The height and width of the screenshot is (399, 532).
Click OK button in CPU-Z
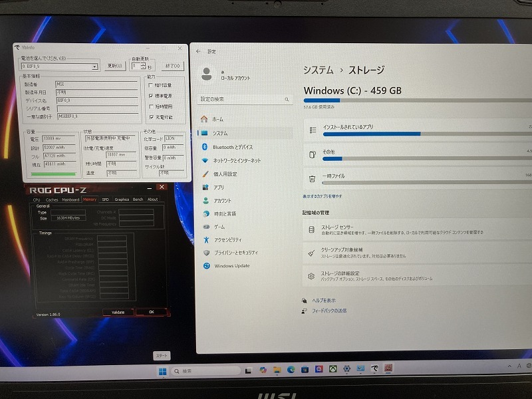[152, 312]
